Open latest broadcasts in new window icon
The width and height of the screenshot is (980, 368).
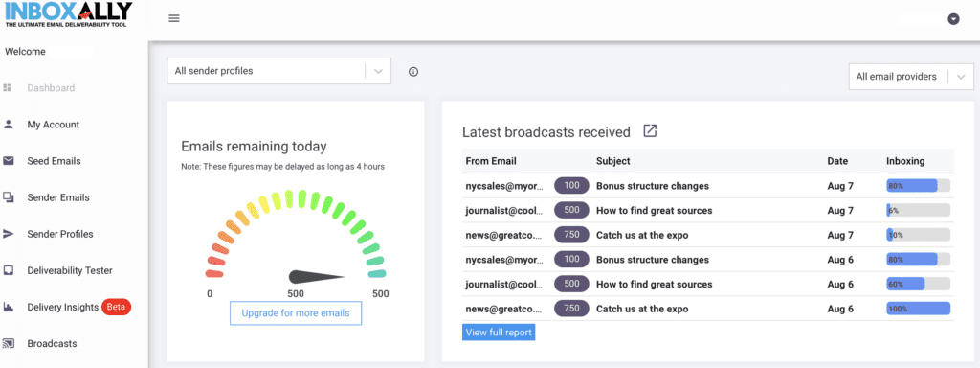tap(650, 131)
